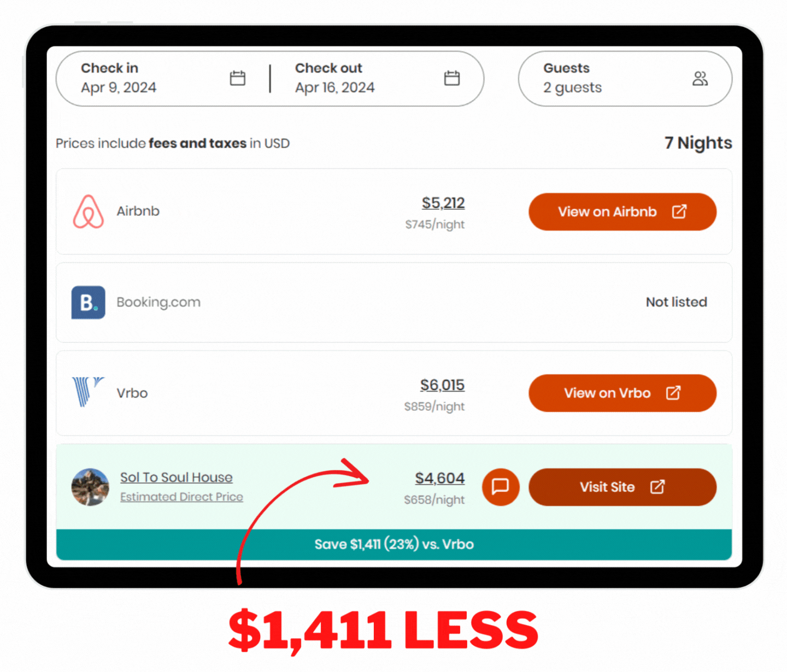
Task: Open the Check in date field
Action: [163, 79]
